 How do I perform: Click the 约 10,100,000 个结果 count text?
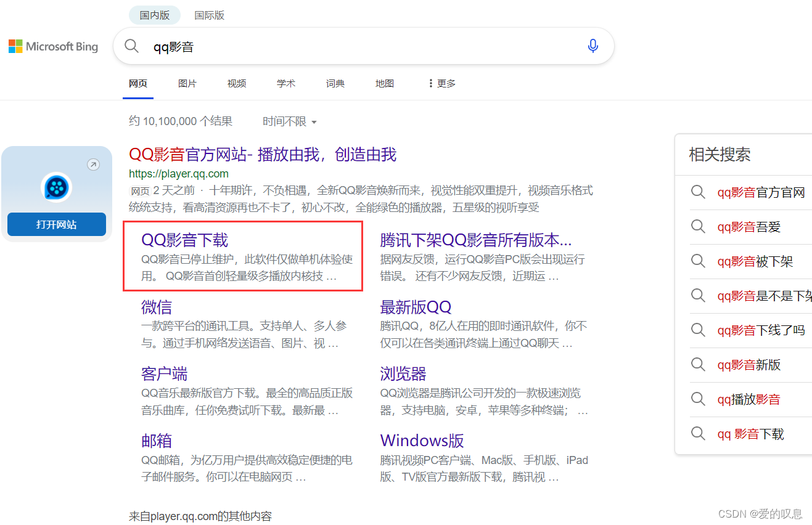click(x=181, y=121)
